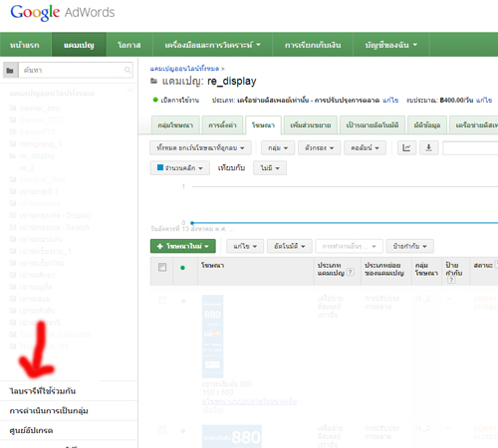Click แก้ไข link next to budget
Screen dimensions: 498x448
[484, 100]
